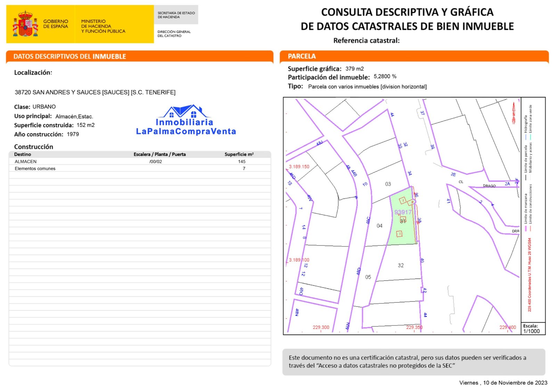556x392 pixels.
Task: Click 'Escalera / Planta / Puerta' column header
Action: click(160, 154)
